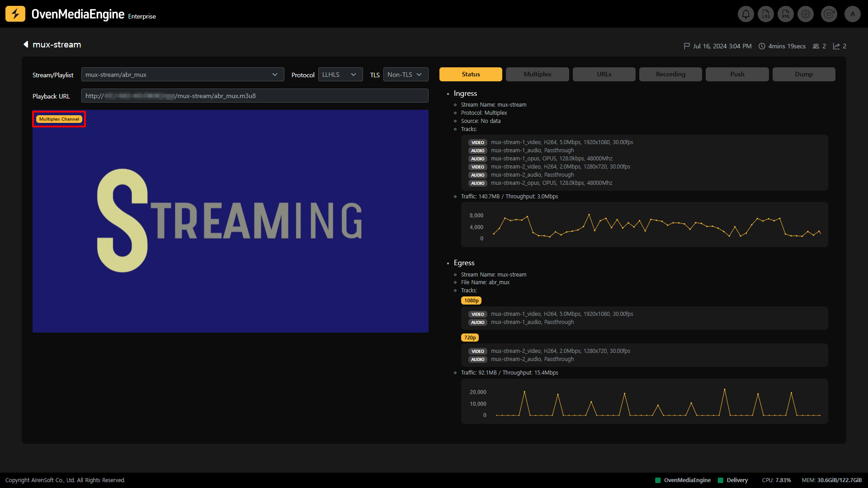This screenshot has width=868, height=488.
Task: Click the restart power icon
Action: coord(829,14)
